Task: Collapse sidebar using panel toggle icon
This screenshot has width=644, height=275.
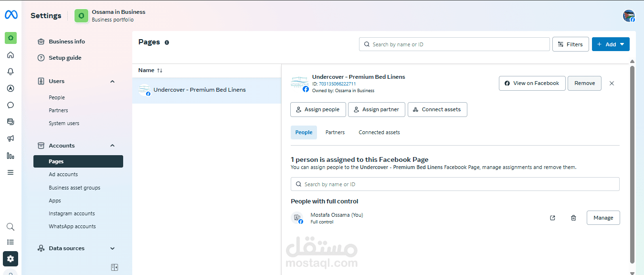Action: tap(115, 267)
